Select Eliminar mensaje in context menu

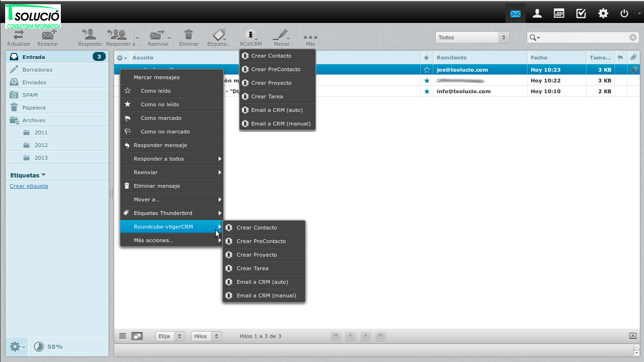click(157, 186)
